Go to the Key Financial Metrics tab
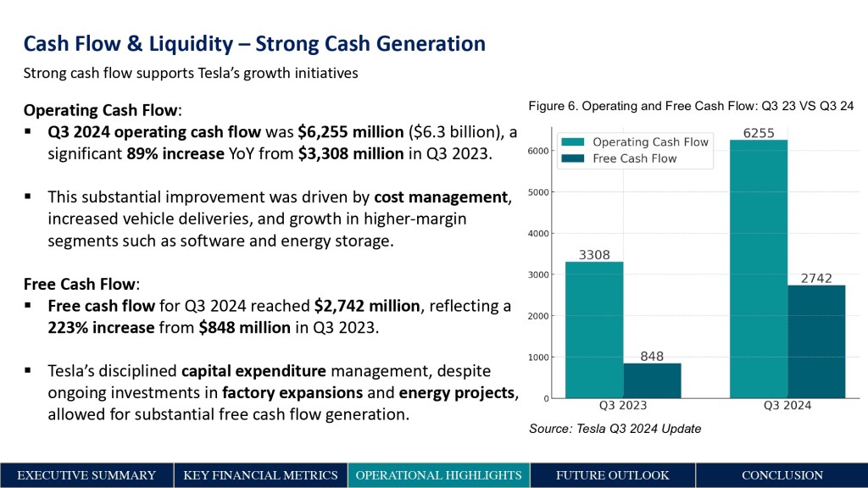This screenshot has height=488, width=868. tap(260, 475)
